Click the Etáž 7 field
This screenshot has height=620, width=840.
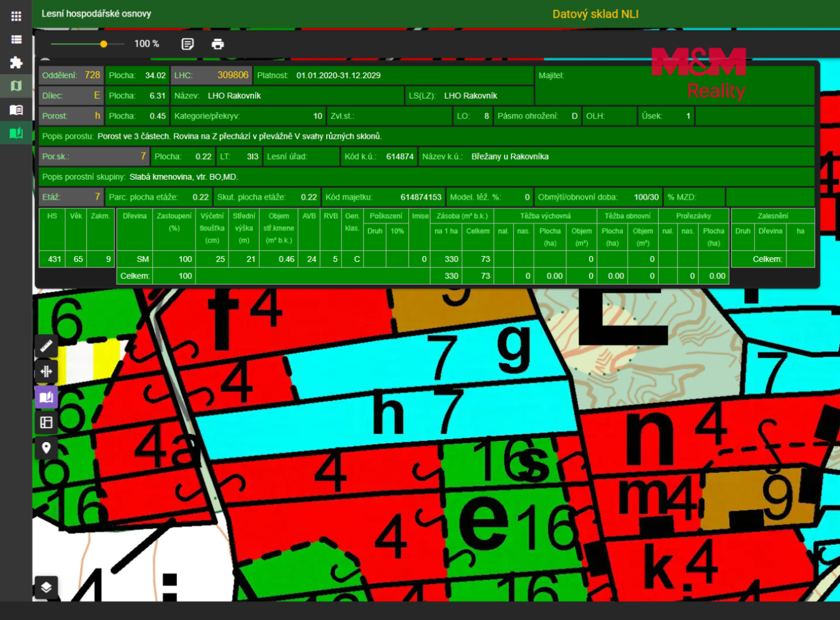71,197
